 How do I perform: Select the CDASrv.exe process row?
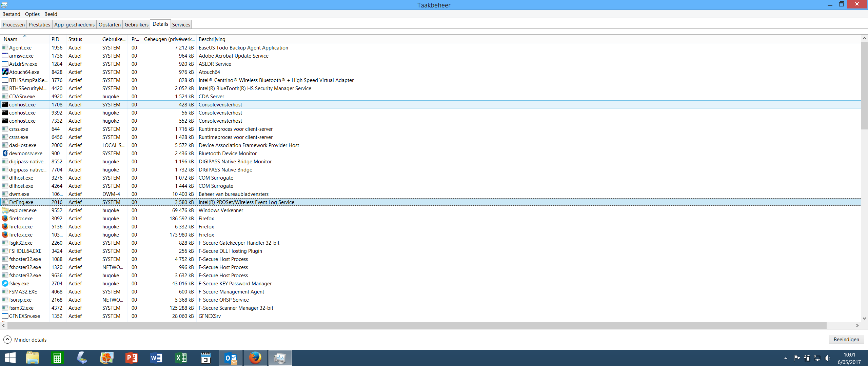click(431, 96)
